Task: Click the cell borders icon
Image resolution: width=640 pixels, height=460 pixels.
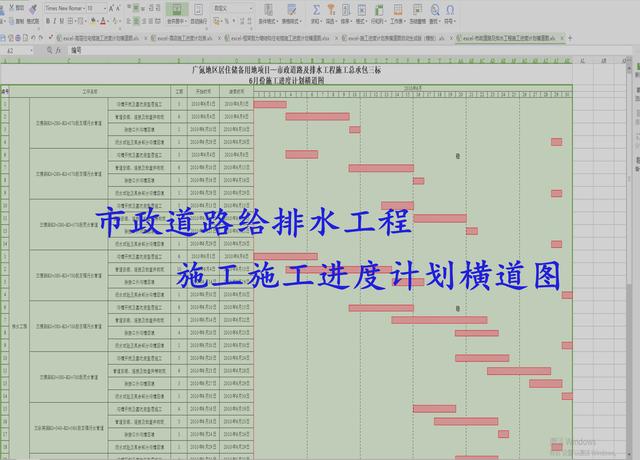Action: (x=70, y=21)
